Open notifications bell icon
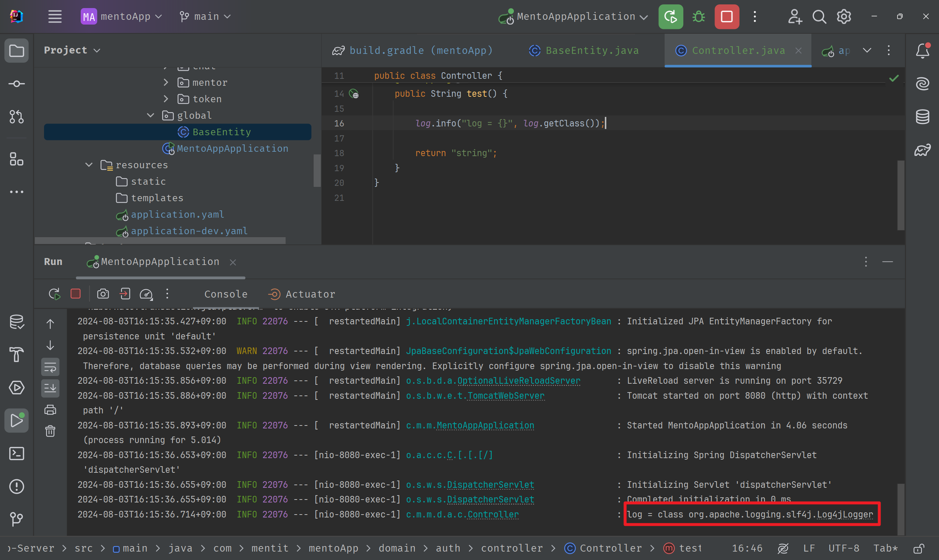 point(922,51)
